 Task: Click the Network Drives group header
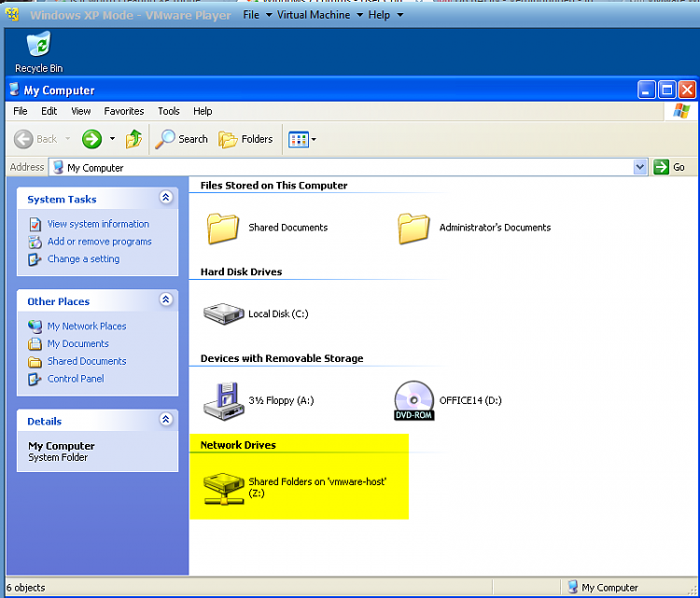(x=238, y=445)
